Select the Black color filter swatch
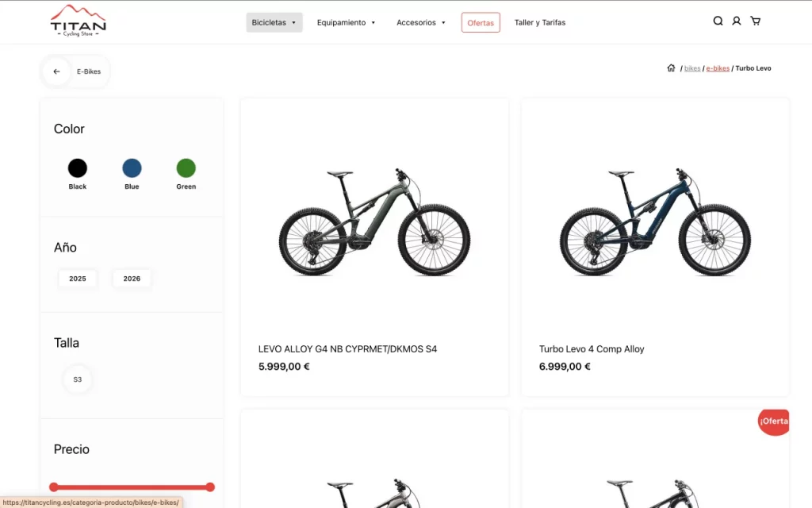 coord(77,168)
